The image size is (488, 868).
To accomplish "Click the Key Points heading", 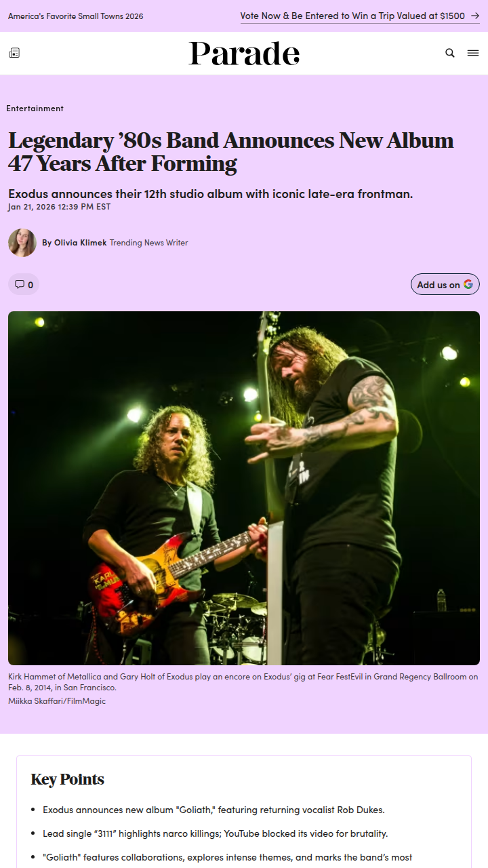I will pyautogui.click(x=68, y=779).
